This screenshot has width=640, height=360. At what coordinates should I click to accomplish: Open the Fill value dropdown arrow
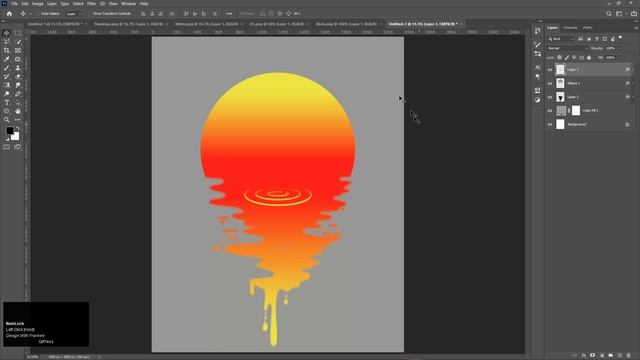point(619,58)
